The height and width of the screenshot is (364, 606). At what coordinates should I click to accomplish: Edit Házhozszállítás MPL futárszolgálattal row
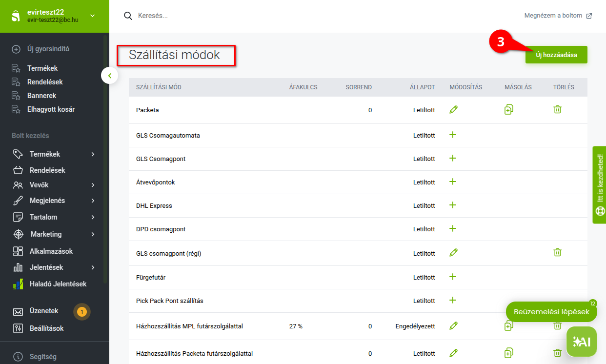(x=453, y=325)
